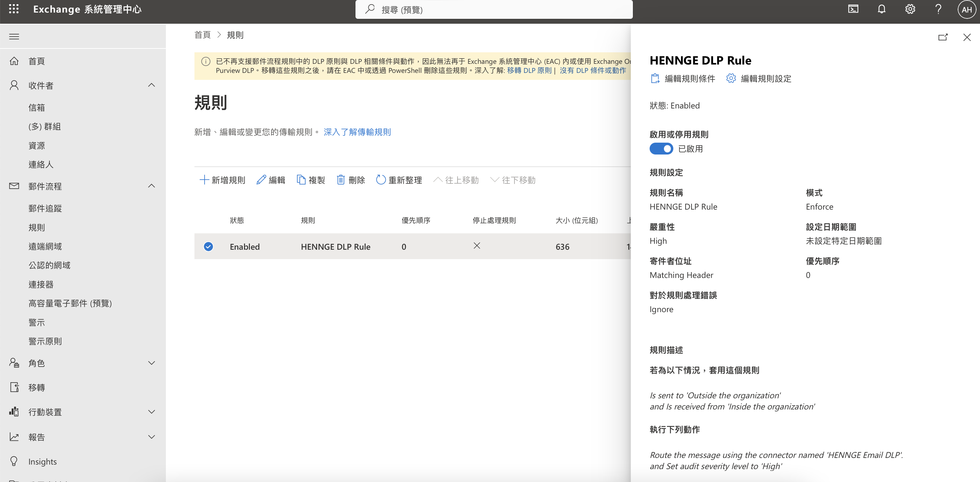Click the 收件者 person icon
This screenshot has width=980, height=482.
14,85
